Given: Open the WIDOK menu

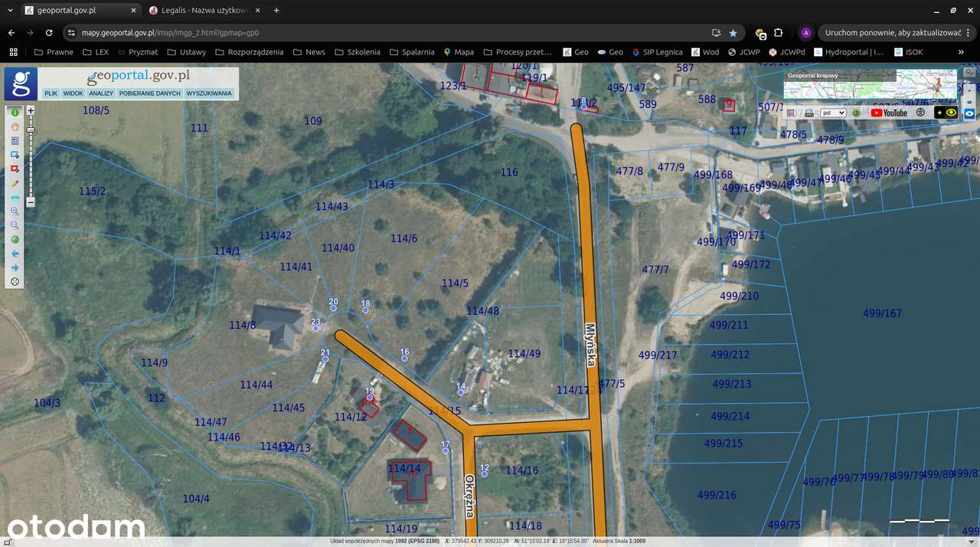Looking at the screenshot, I should (73, 93).
